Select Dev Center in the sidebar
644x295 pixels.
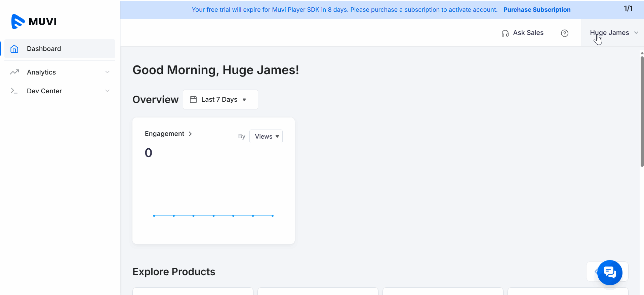tap(44, 91)
